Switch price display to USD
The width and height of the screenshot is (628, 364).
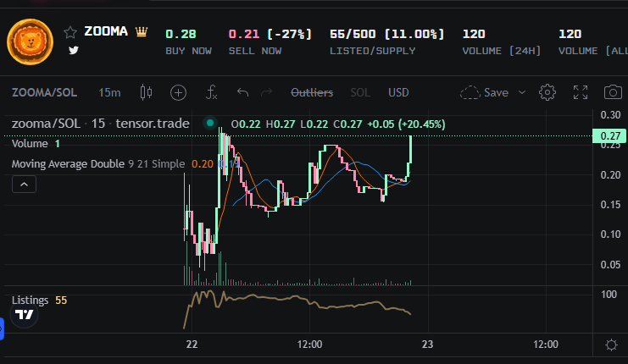tap(398, 93)
